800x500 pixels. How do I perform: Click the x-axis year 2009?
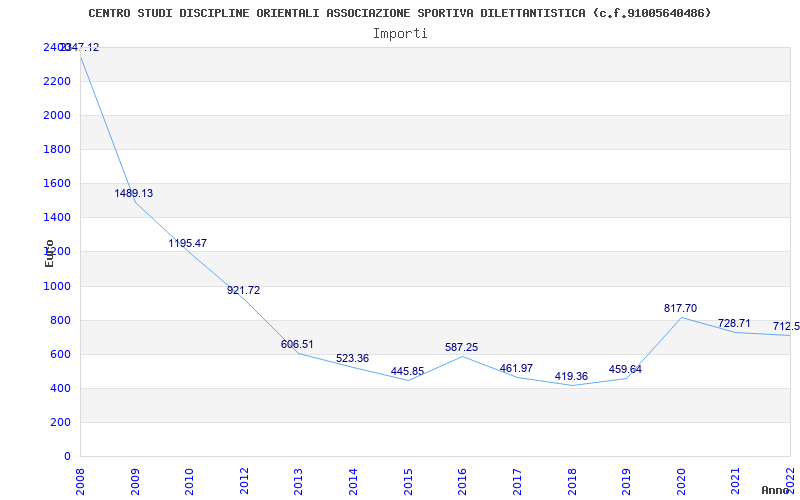135,481
